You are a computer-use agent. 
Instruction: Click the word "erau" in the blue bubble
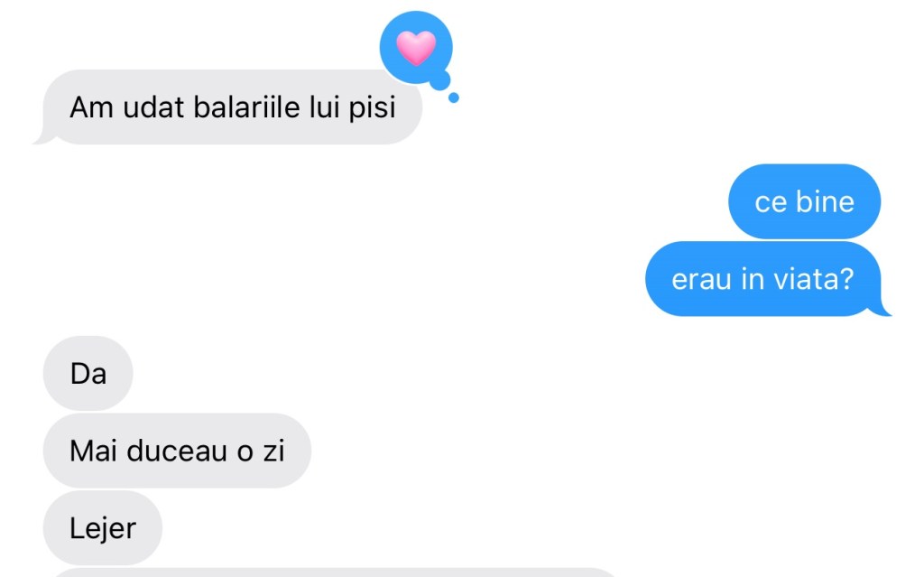[x=702, y=280]
